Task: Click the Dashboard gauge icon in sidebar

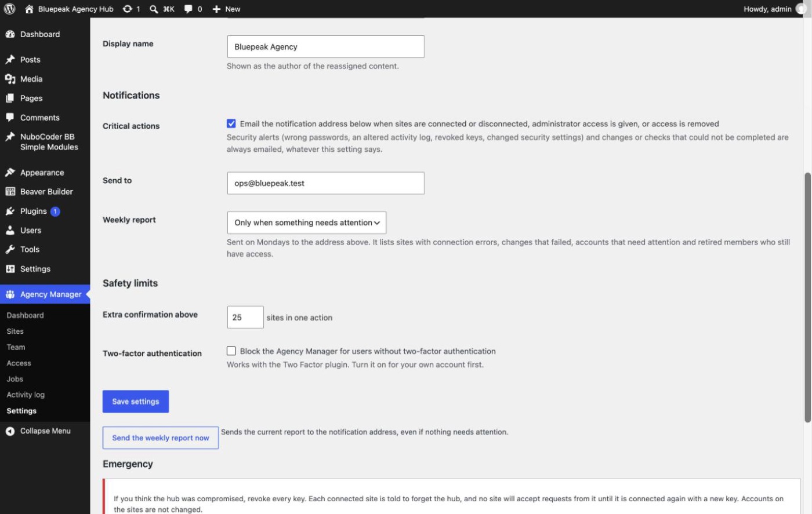Action: [10, 34]
